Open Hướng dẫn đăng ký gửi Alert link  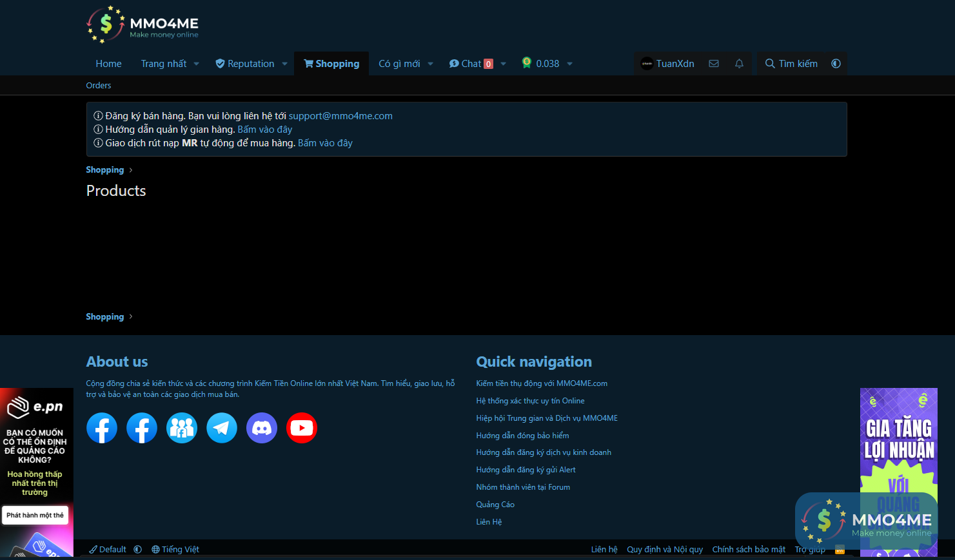(526, 470)
